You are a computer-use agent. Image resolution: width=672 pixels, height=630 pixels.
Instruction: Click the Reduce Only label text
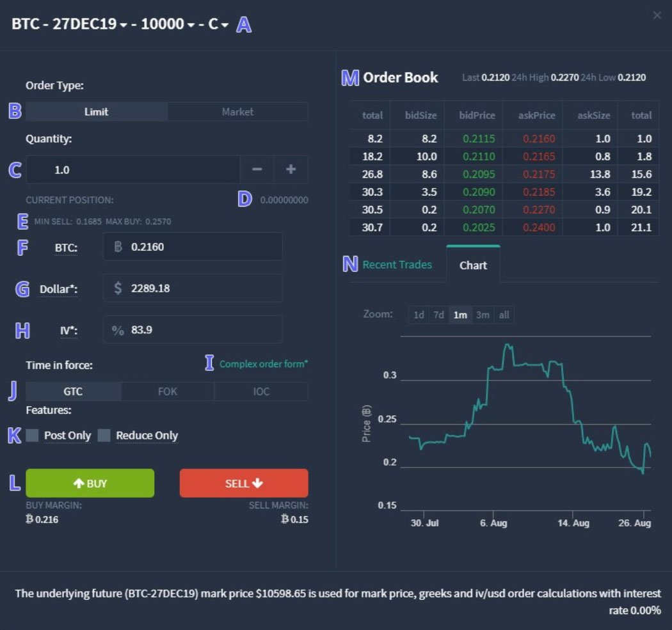click(147, 436)
